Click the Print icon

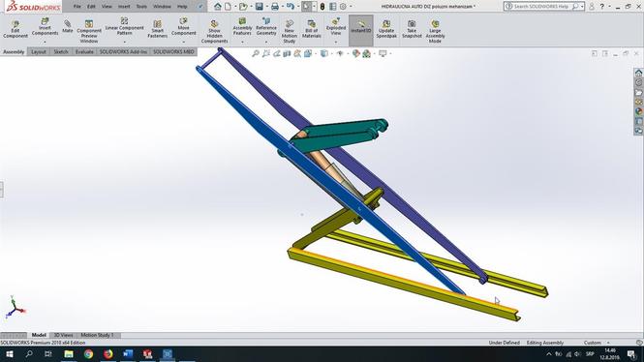coord(275,7)
